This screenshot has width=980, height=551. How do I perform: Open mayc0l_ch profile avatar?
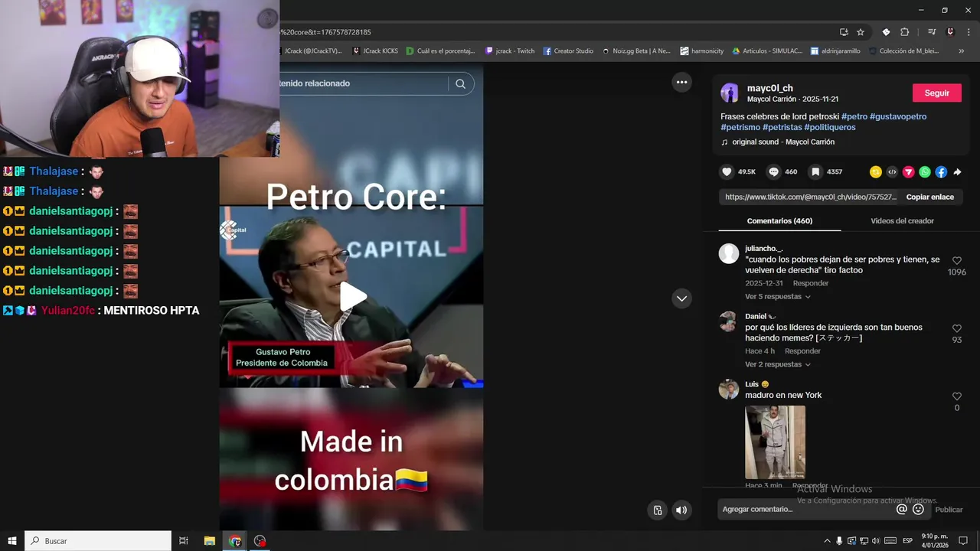tap(730, 93)
